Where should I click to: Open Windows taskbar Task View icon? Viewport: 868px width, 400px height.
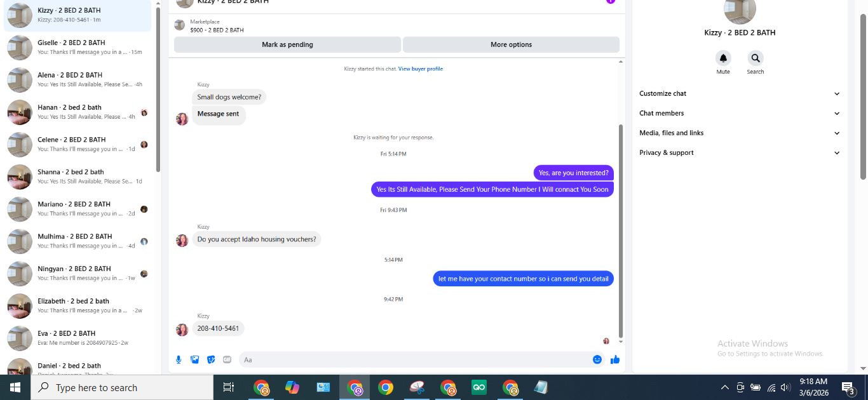pyautogui.click(x=229, y=387)
